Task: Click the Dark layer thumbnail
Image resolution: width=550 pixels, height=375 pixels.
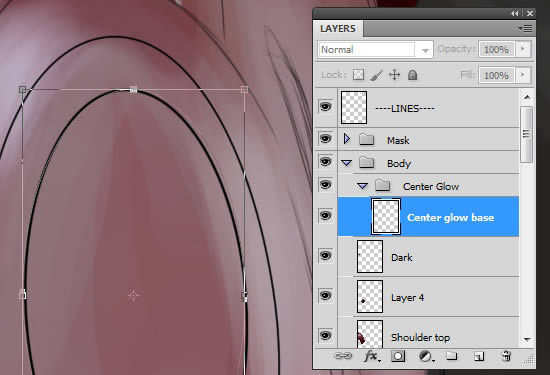Action: [370, 256]
